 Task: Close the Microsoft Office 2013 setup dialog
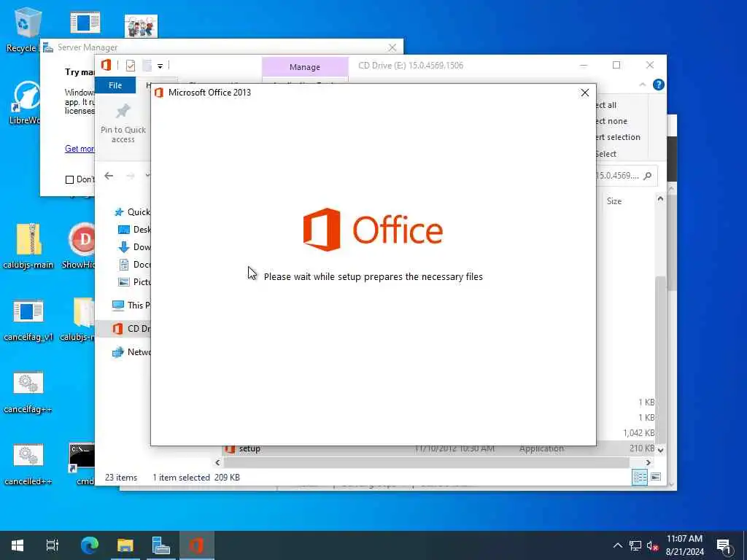[x=584, y=93]
